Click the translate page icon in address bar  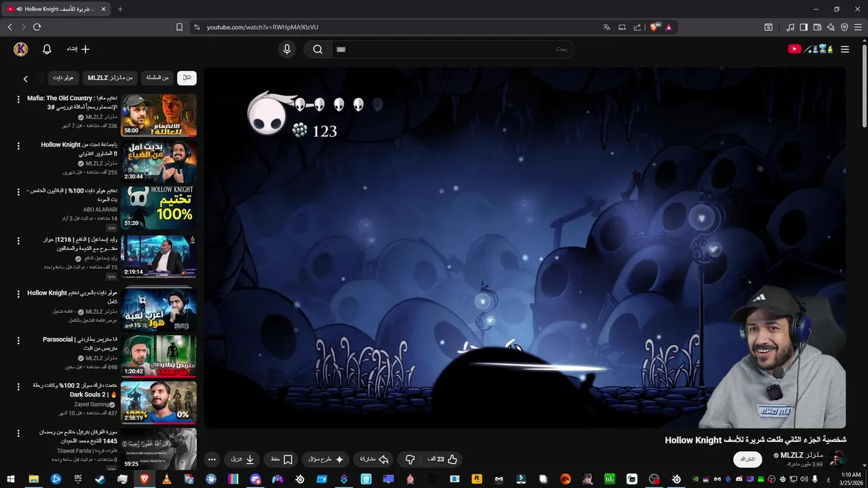[606, 27]
